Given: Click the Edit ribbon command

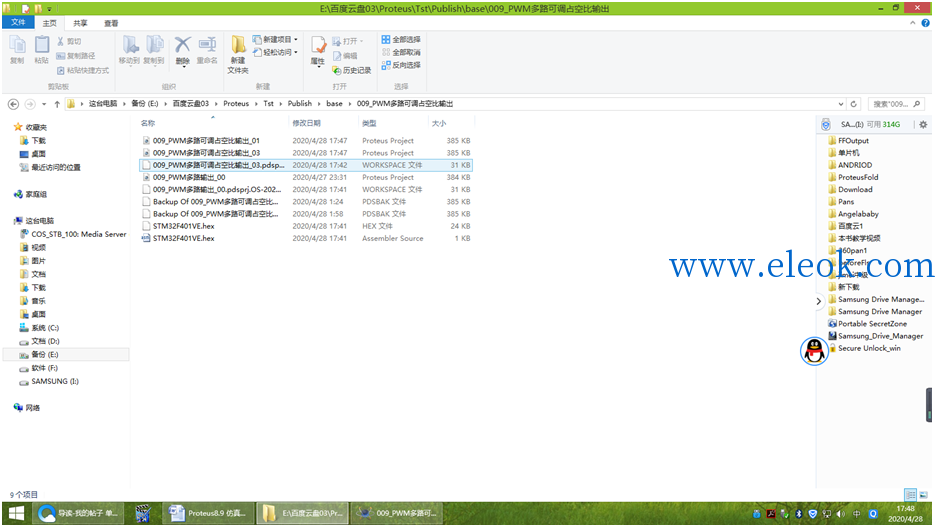Looking at the screenshot, I should (345, 55).
